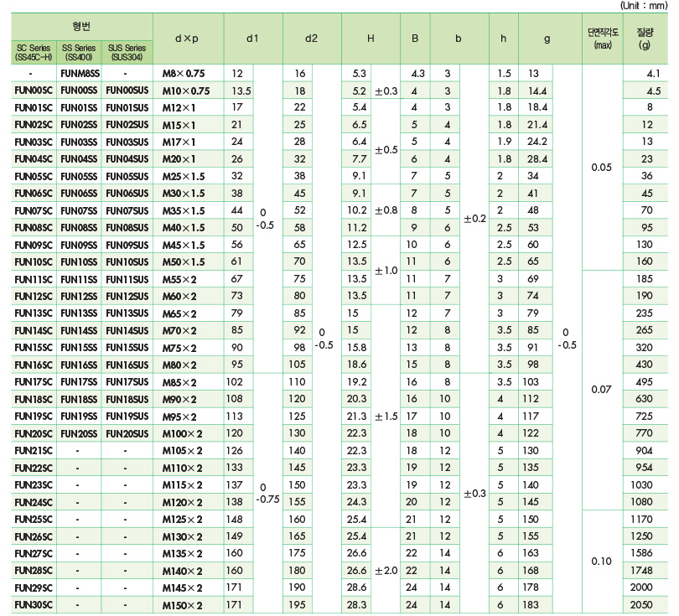
Task: Click thread size "M25×1.5"
Action: tap(184, 177)
